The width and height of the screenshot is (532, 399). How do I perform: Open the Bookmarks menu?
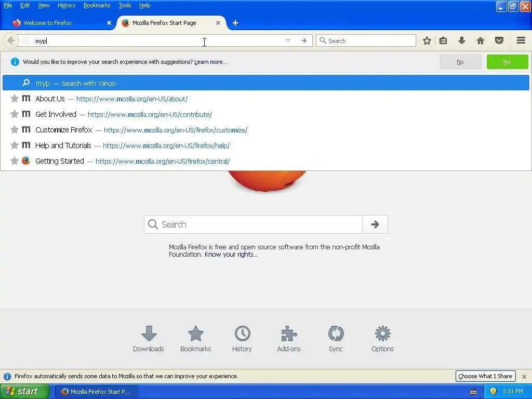tap(97, 5)
